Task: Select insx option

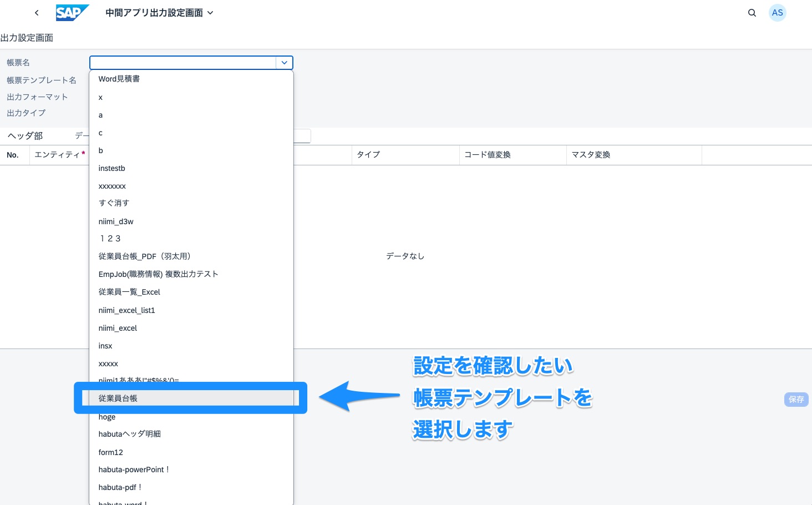Action: pos(191,346)
